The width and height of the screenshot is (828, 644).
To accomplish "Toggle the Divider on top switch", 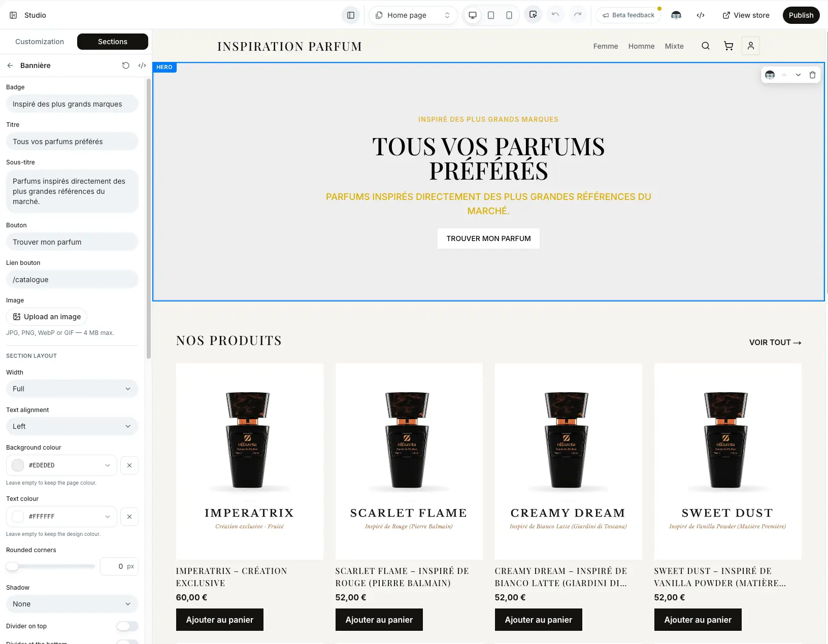I will (127, 626).
